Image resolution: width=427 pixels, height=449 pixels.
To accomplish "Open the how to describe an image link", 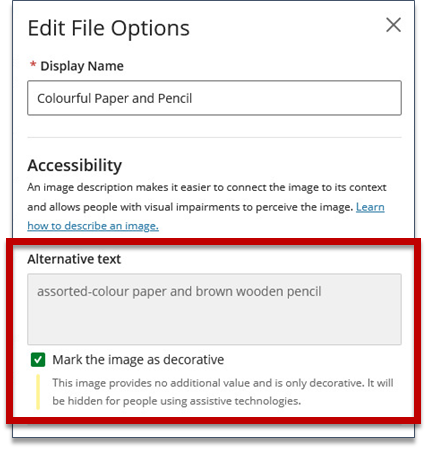I will (x=93, y=226).
